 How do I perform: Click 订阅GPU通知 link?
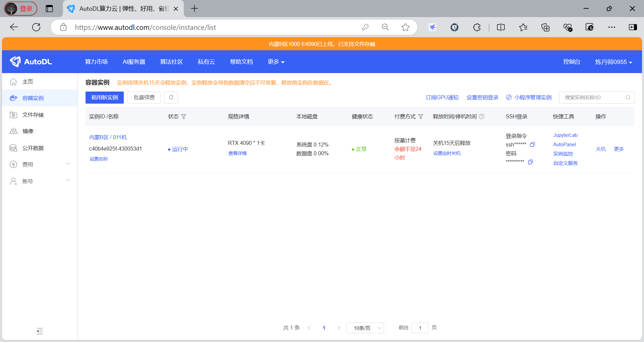coord(442,97)
